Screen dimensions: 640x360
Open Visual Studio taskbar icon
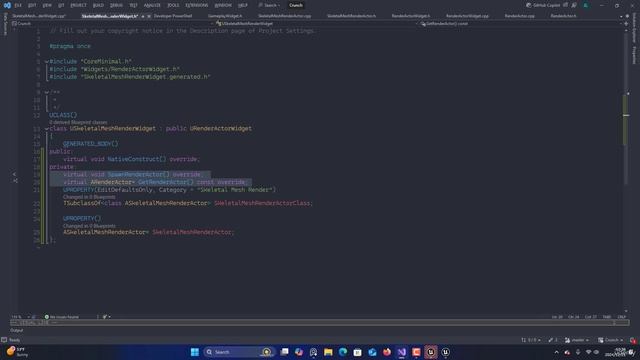tap(402, 352)
